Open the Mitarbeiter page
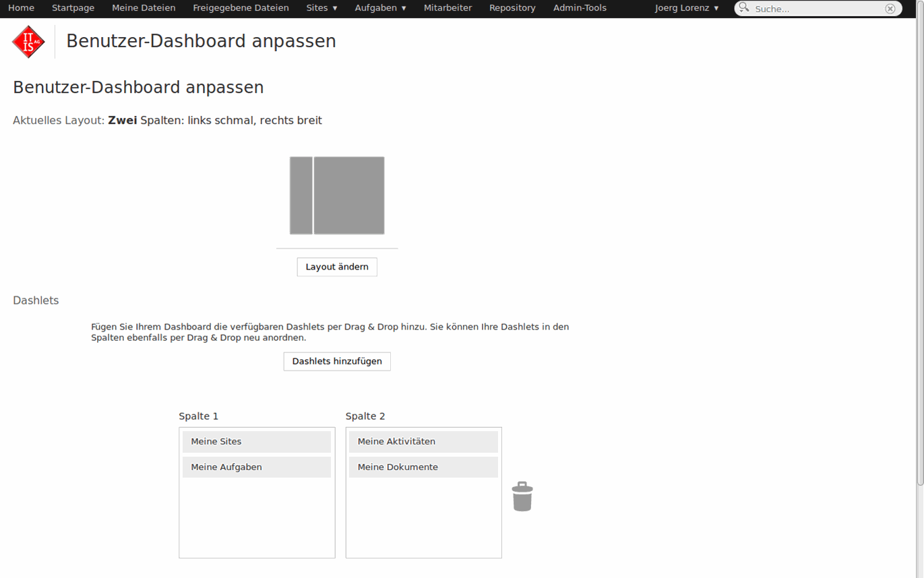The image size is (924, 578). (x=448, y=8)
